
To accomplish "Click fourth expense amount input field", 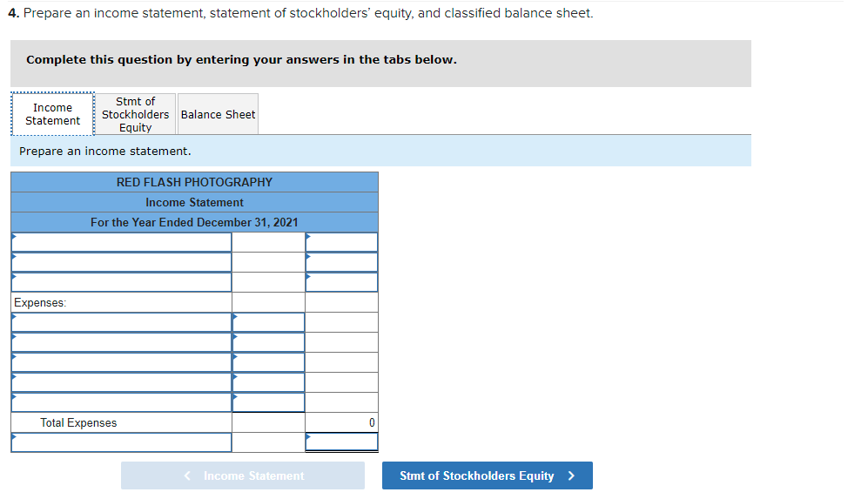I will 268,382.
